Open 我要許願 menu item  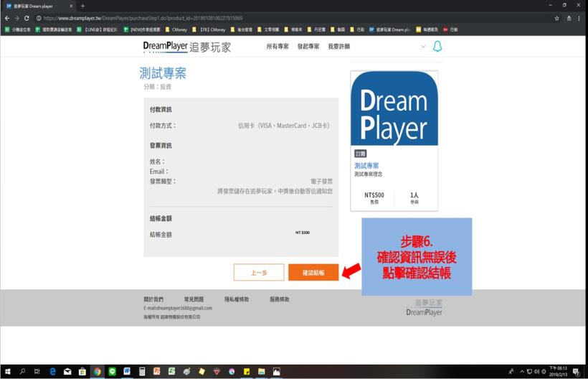339,47
